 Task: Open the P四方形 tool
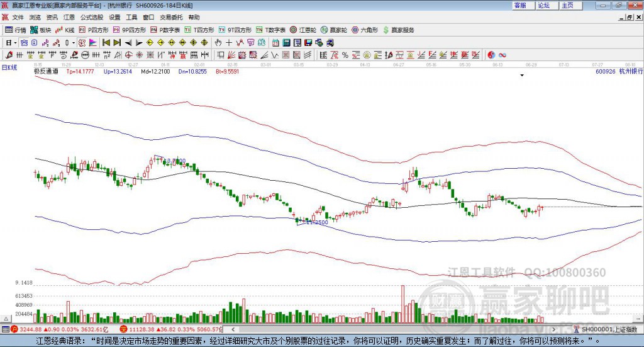[x=94, y=30]
